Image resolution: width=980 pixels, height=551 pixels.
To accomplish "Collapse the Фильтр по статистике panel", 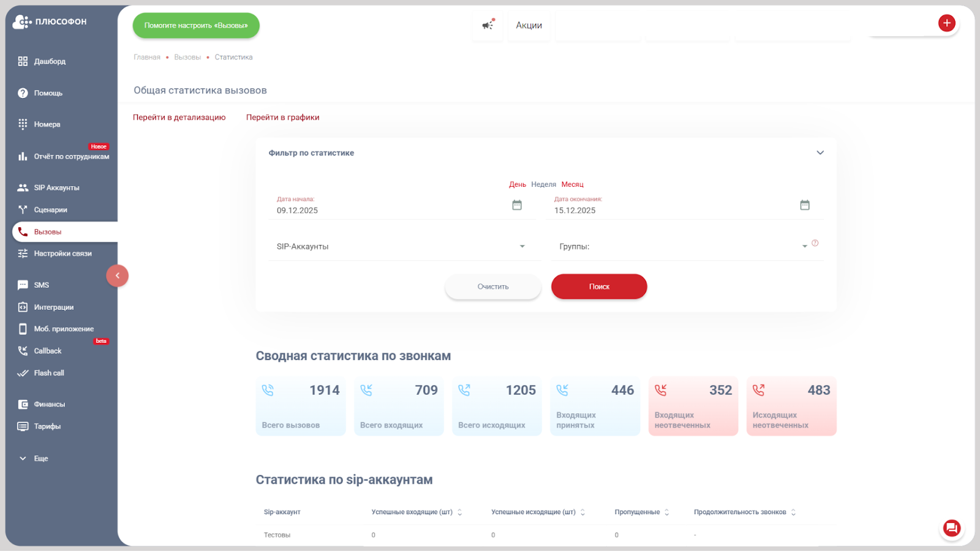I will point(820,152).
